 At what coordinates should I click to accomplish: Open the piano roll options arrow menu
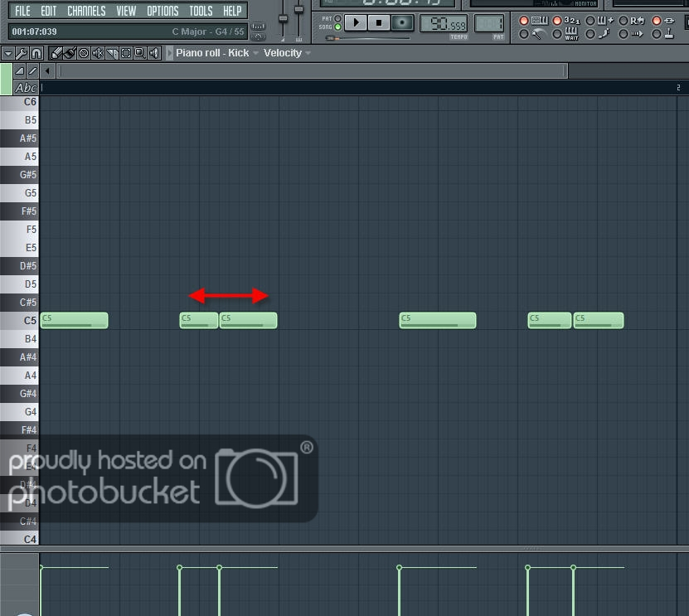7,53
